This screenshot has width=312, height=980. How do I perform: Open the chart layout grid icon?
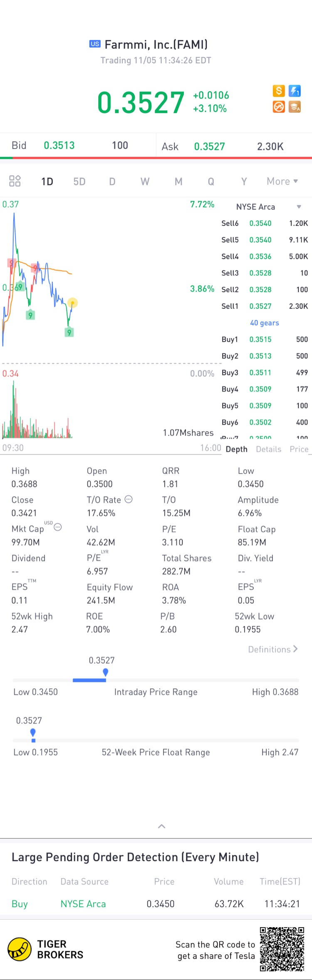tap(15, 181)
